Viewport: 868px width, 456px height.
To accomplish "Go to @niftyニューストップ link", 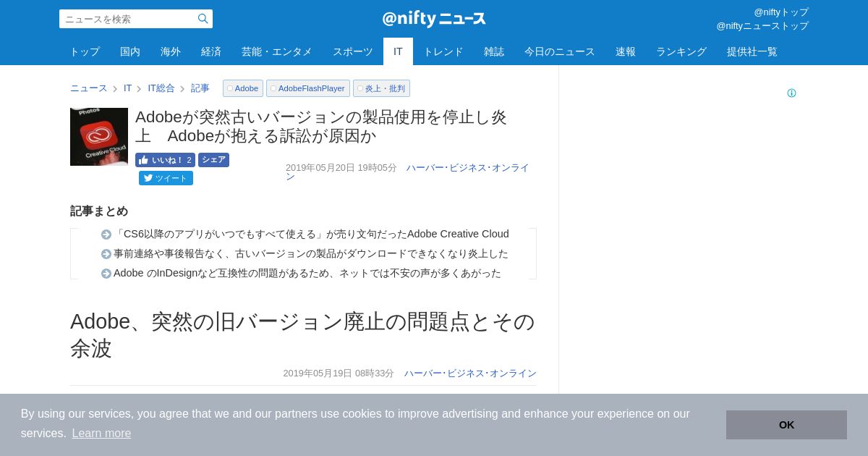I will 762,26.
